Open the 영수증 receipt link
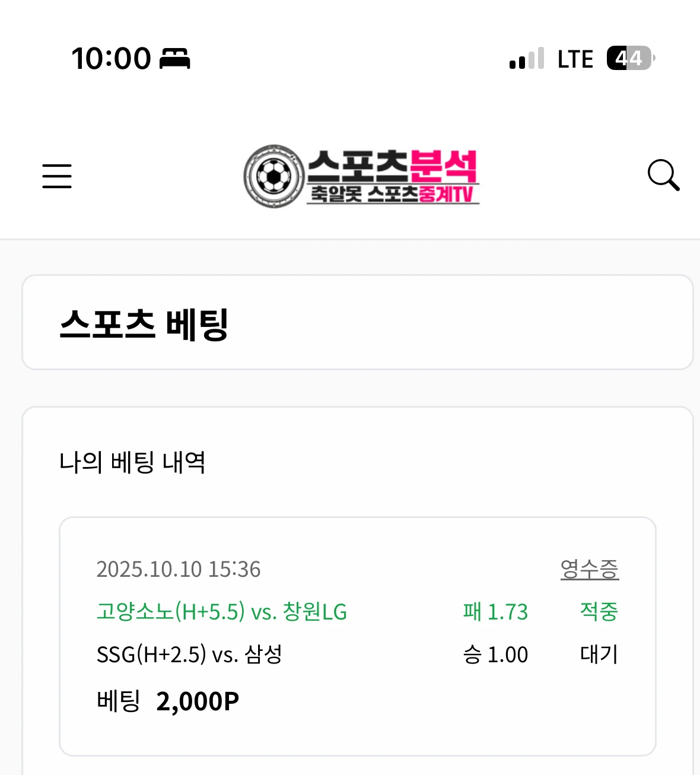 point(589,569)
